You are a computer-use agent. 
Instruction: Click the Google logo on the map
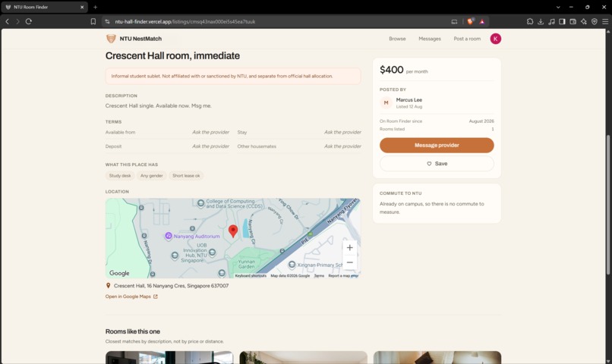(119, 273)
